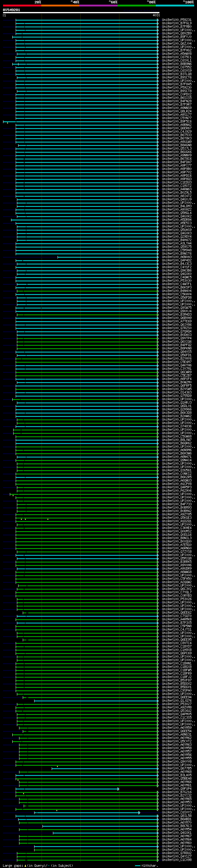Click hit label UniRef100_A9NNS9
The image size is (197, 868).
pos(176,108)
